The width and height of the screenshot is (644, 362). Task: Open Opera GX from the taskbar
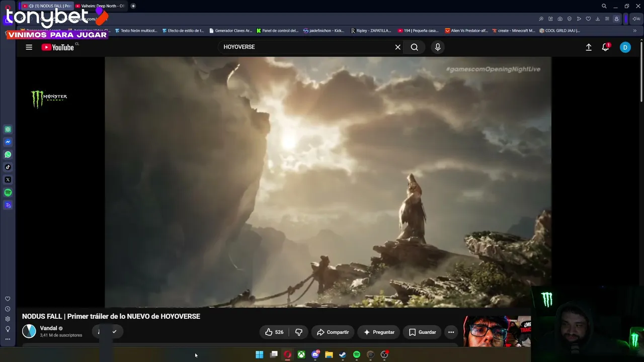click(x=287, y=355)
